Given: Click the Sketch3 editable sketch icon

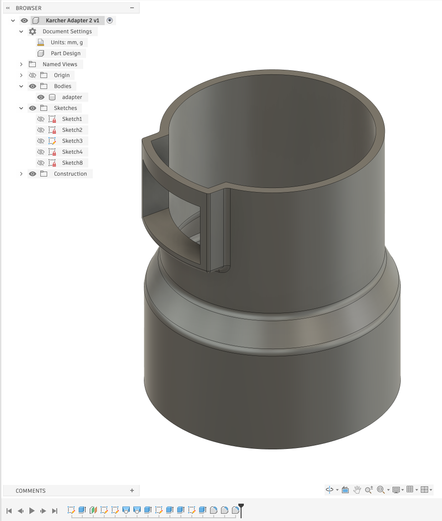Looking at the screenshot, I should pyautogui.click(x=52, y=141).
